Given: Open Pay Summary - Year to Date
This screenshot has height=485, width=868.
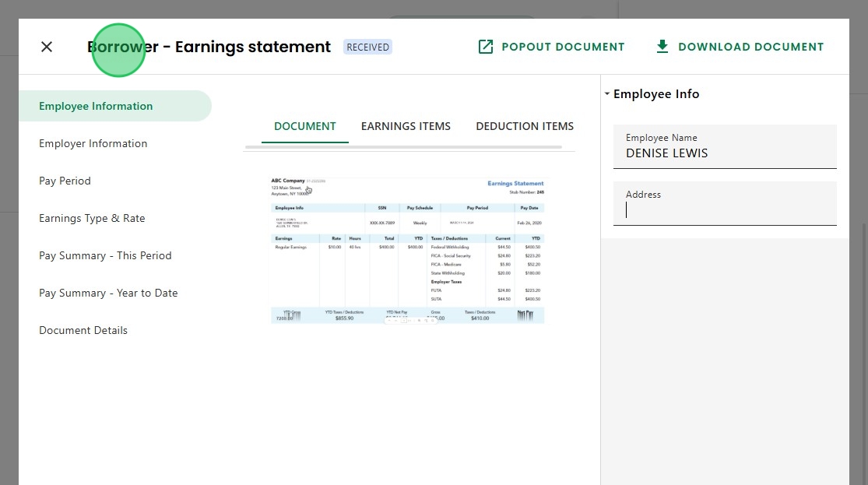Looking at the screenshot, I should coord(108,293).
